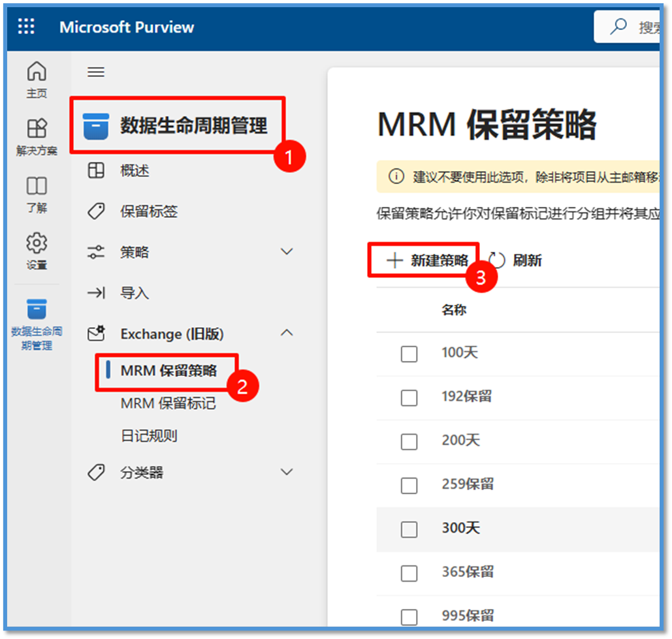Click Exchange (旧版) label text
Image resolution: width=672 pixels, height=639 pixels.
pos(172,334)
